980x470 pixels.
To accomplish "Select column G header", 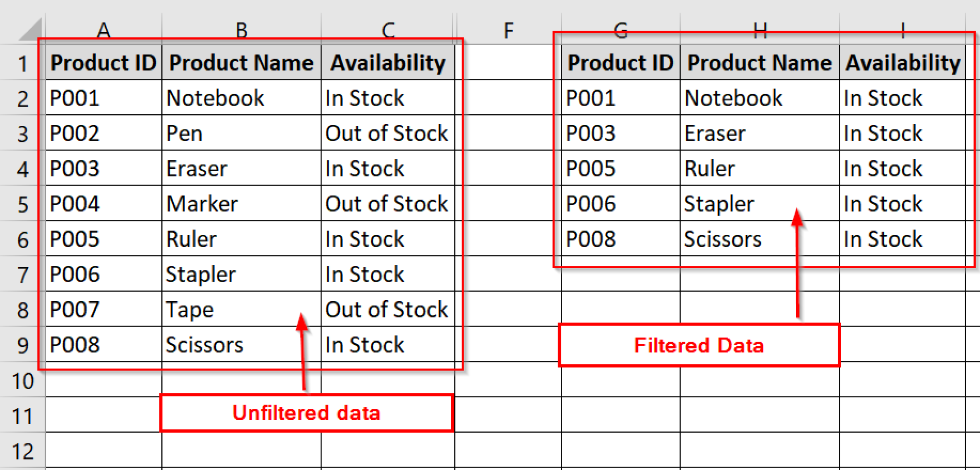I will coord(620,30).
